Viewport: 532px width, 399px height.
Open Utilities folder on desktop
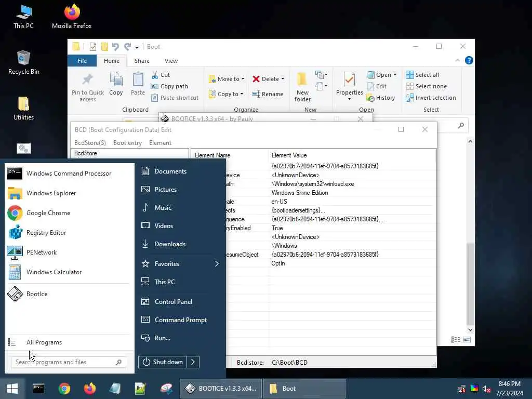23,108
